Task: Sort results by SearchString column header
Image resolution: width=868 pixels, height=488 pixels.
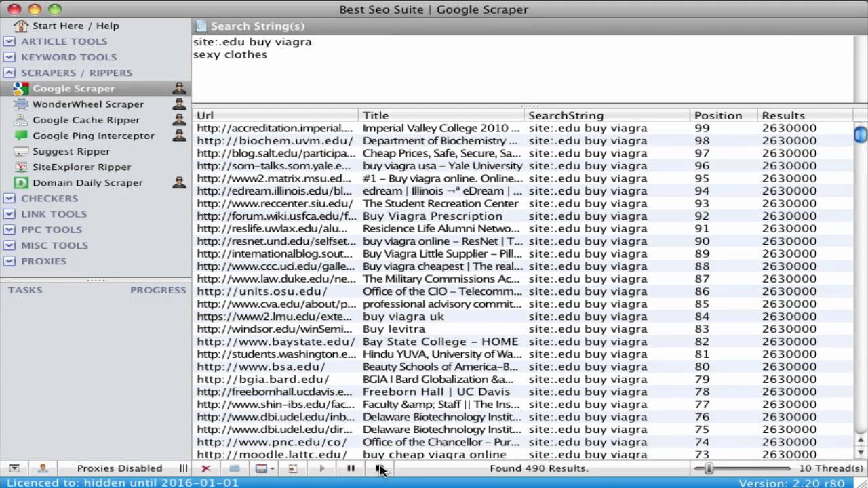Action: click(x=607, y=116)
